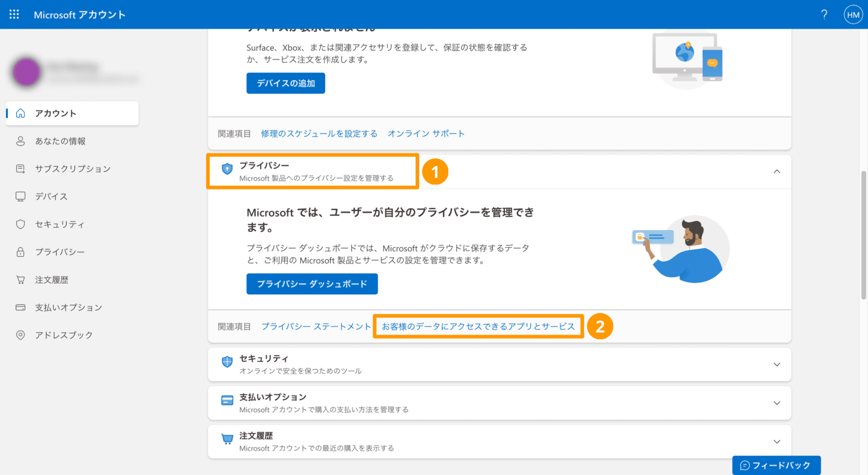Click the プライバシー section shield icon

tap(227, 169)
